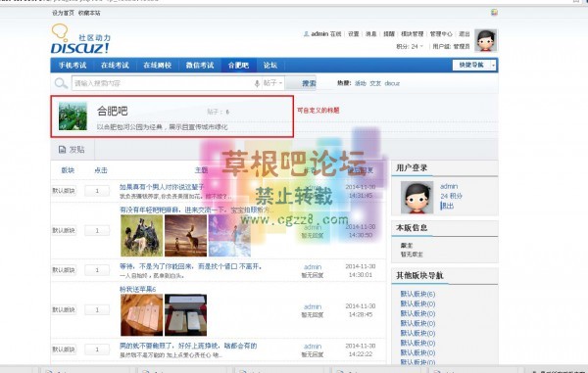Click 默认版块 tag on the first thread row
The height and width of the screenshot is (373, 588).
click(64, 191)
